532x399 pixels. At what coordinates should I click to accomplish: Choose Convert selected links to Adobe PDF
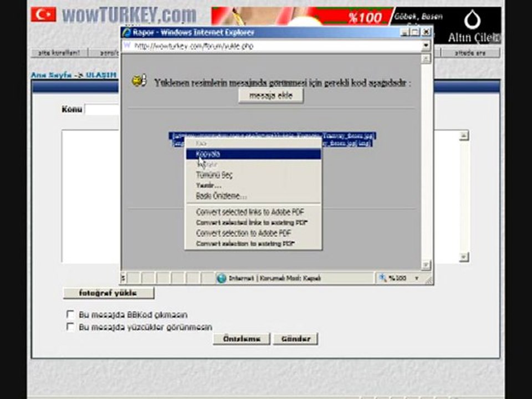(253, 212)
